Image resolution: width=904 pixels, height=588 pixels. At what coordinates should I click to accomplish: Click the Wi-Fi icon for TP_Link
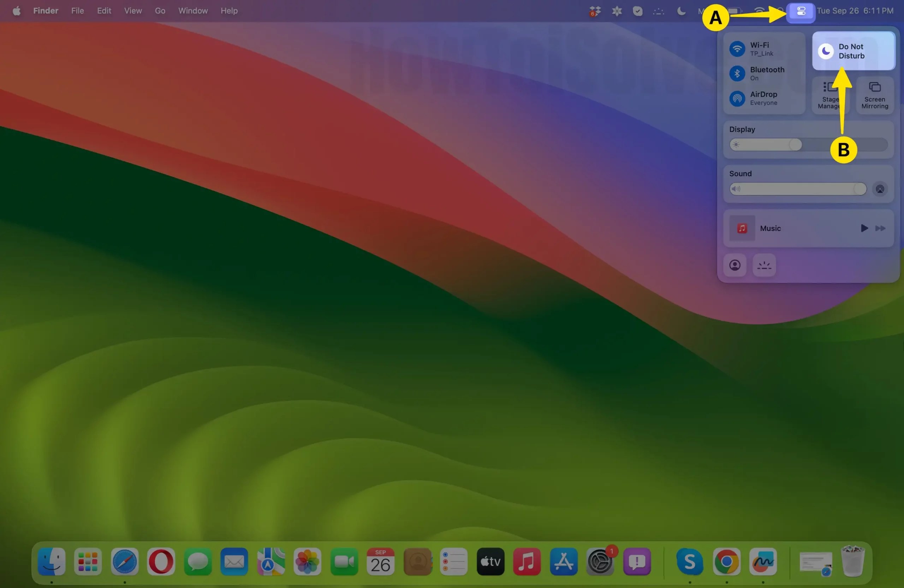point(737,49)
